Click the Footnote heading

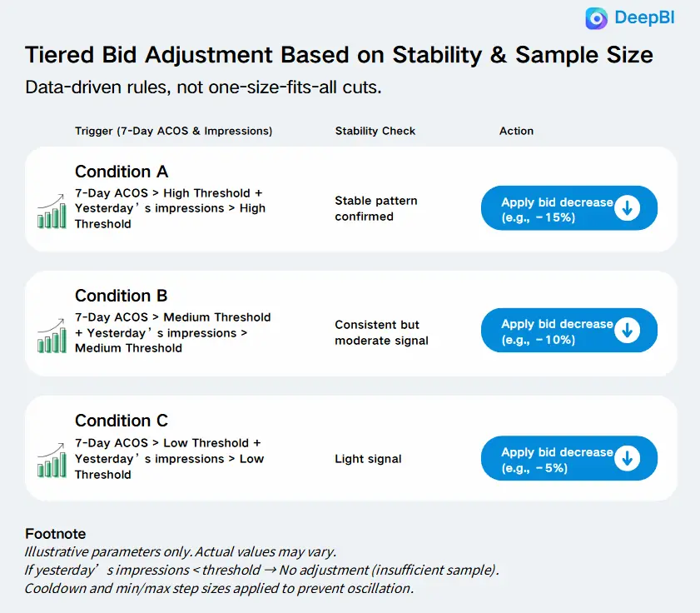coord(56,534)
